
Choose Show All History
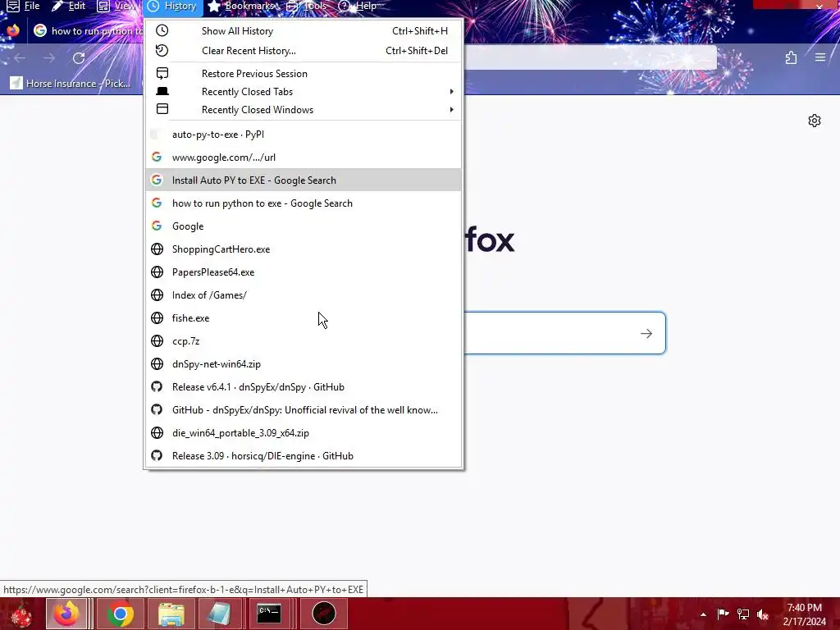coord(304,31)
